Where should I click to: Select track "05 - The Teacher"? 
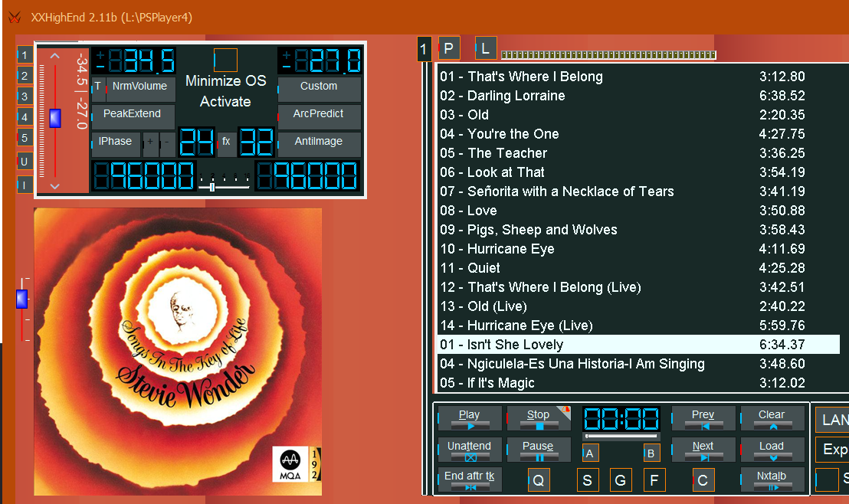tap(639, 153)
